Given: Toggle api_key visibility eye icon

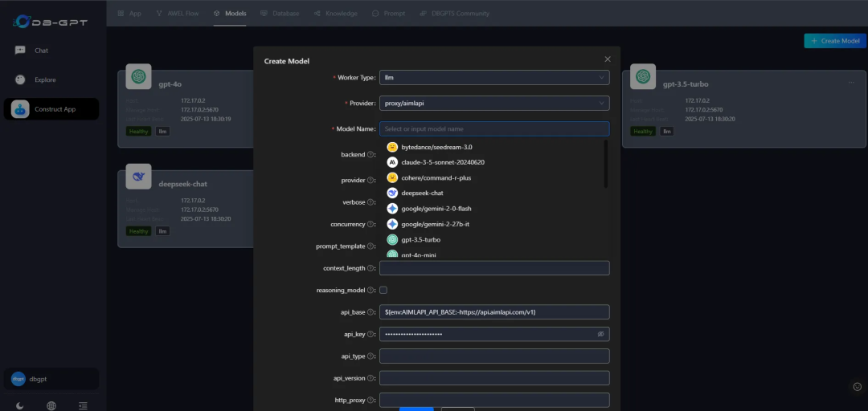Looking at the screenshot, I should tap(600, 334).
